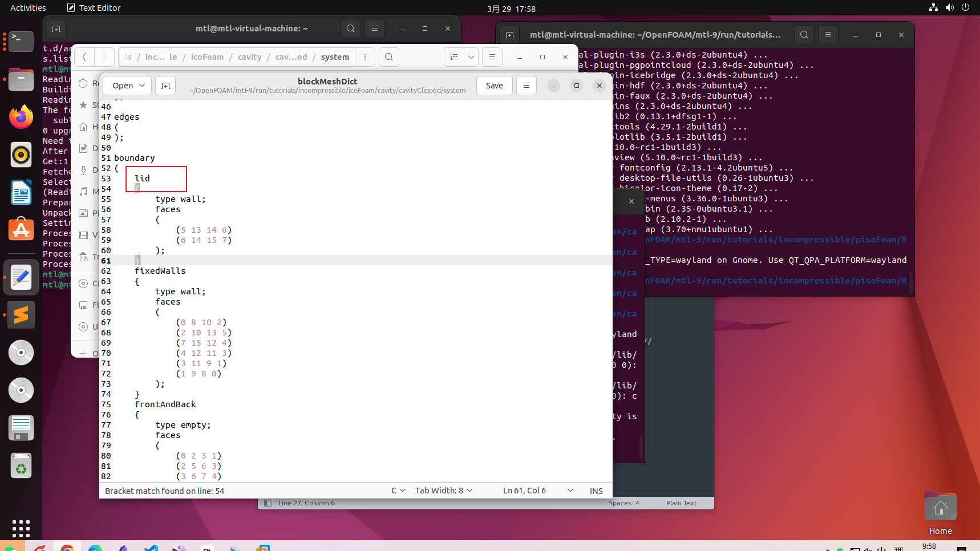Open hamburger menu in the right terminal
This screenshot has height=551, width=980.
828,35
